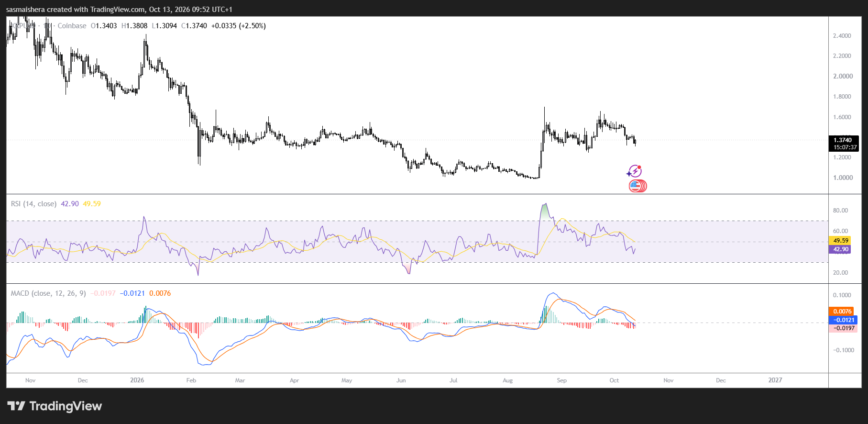868x424 pixels.
Task: Click the MACD histogram tag −0.0197 on the axis
Action: click(843, 328)
